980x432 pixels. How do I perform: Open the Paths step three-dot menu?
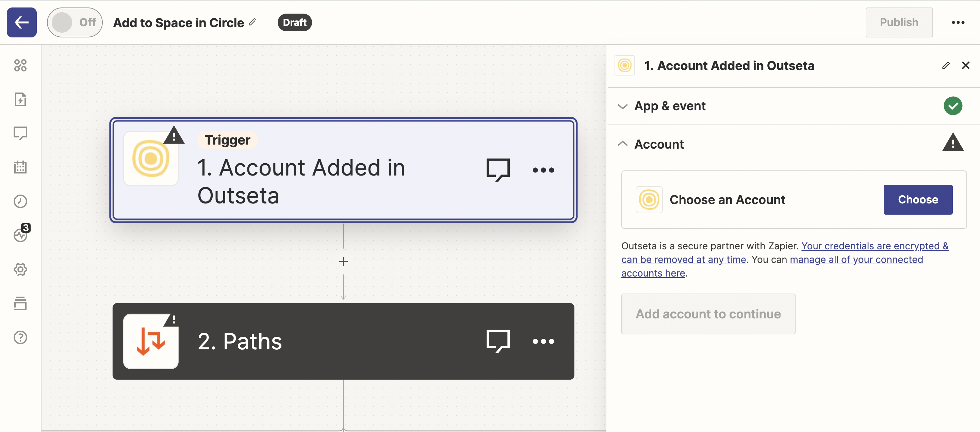pos(543,341)
